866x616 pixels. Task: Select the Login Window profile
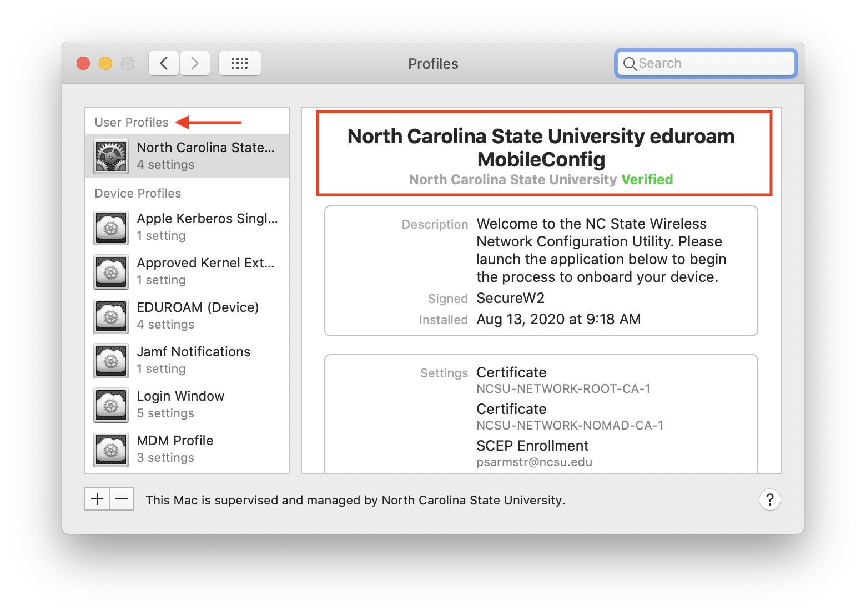[x=180, y=404]
